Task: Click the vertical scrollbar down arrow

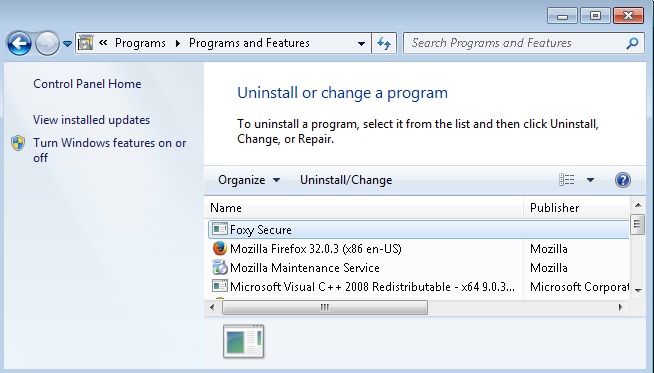Action: click(x=638, y=290)
